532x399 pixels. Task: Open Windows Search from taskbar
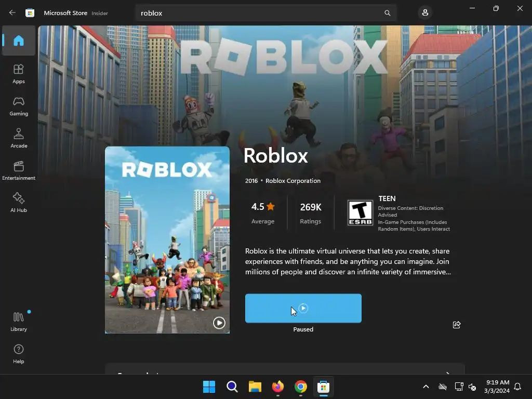(x=232, y=387)
